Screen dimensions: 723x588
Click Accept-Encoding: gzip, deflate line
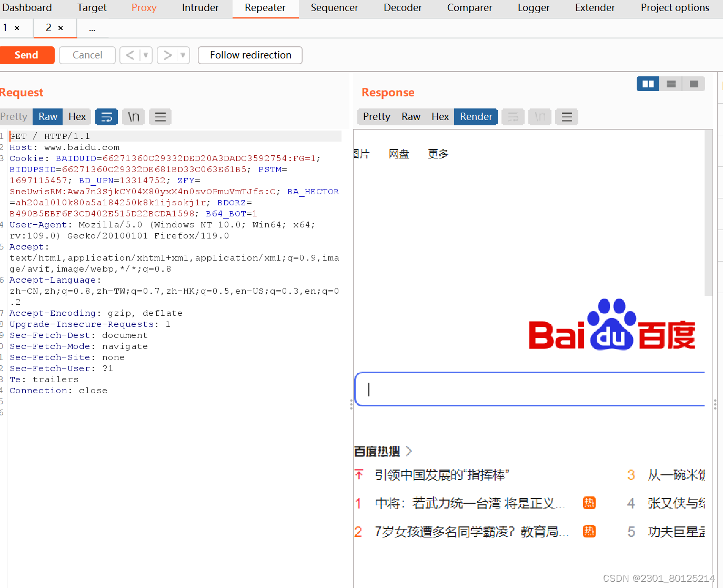tap(96, 313)
